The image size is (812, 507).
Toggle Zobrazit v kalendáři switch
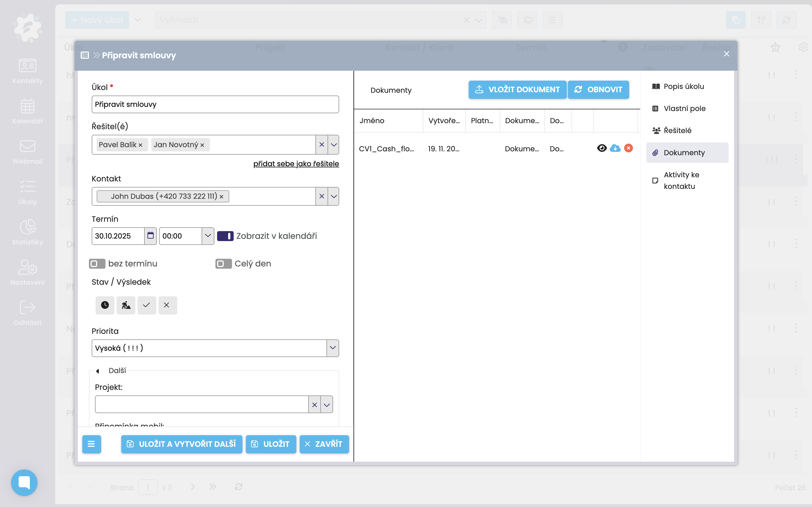[225, 236]
